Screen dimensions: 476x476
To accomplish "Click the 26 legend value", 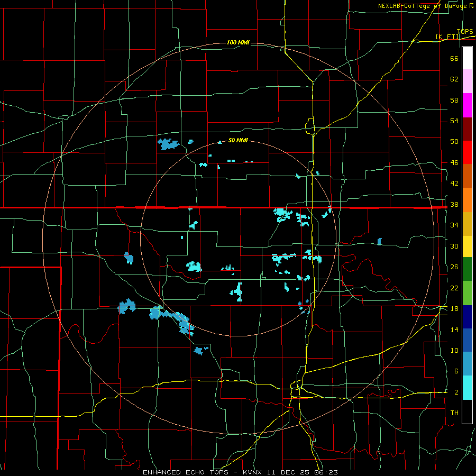I will (x=454, y=267).
